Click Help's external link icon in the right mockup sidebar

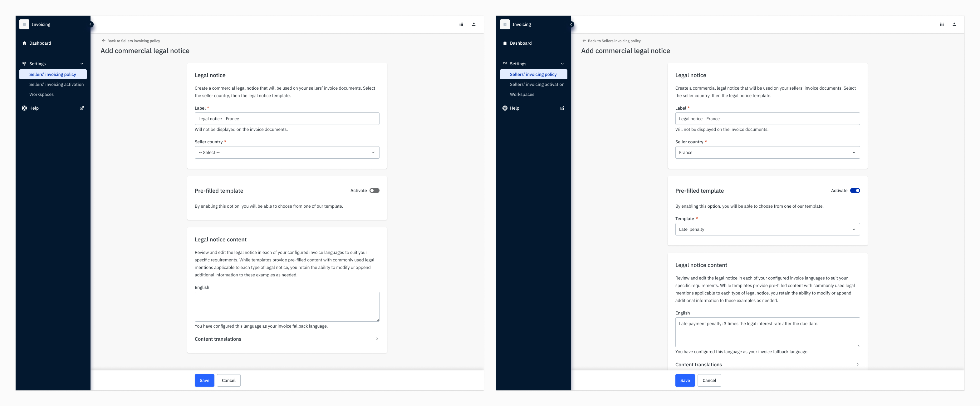click(x=562, y=108)
